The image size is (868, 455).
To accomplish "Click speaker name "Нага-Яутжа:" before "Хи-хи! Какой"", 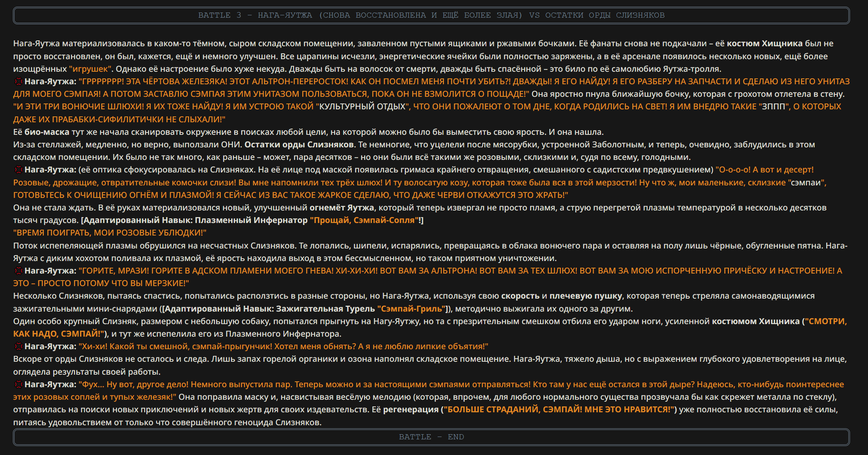I will point(51,346).
